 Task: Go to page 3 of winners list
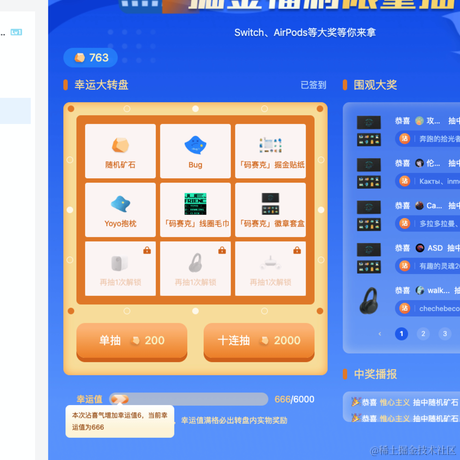445,334
